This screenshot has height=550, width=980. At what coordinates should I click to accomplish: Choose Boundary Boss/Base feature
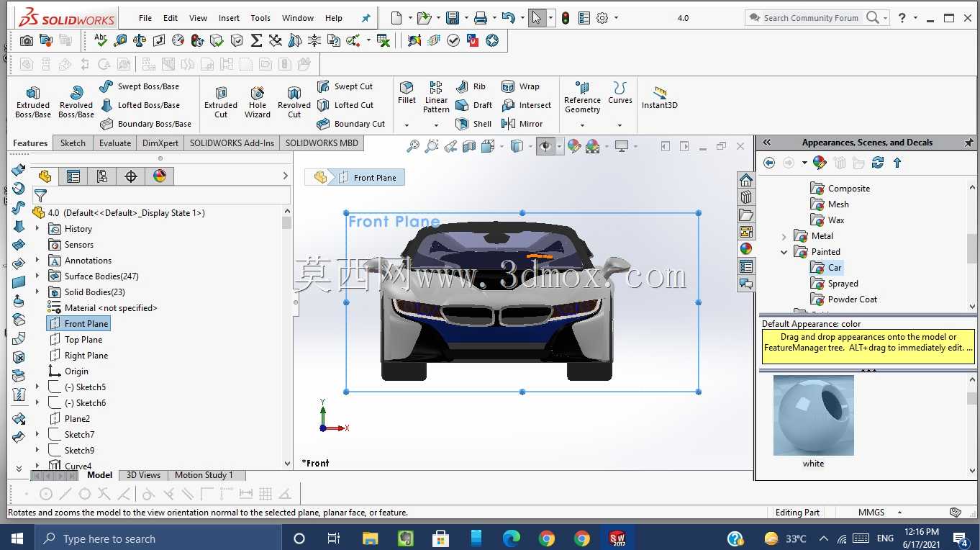[x=145, y=124]
